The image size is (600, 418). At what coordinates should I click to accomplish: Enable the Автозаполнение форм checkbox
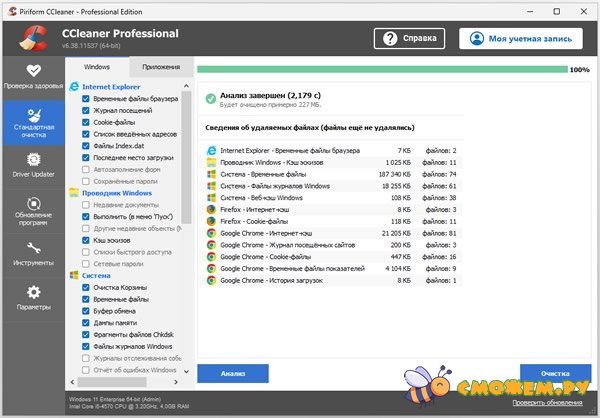click(x=86, y=169)
